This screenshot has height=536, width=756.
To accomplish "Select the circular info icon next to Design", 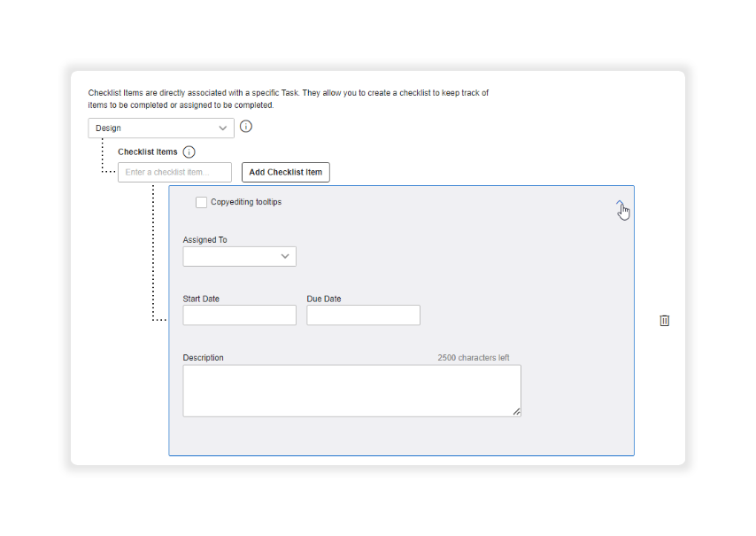I will (x=245, y=127).
